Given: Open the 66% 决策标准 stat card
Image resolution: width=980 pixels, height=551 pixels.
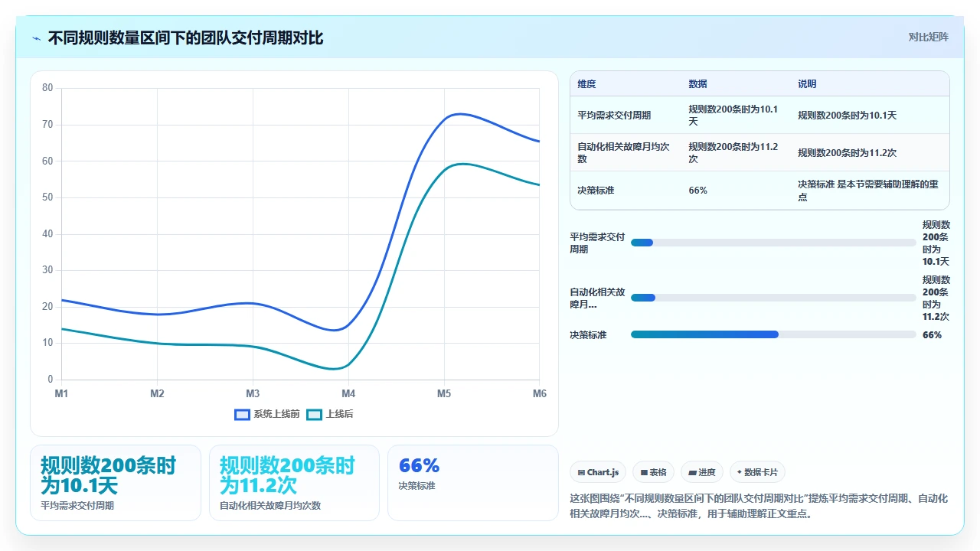Looking at the screenshot, I should click(472, 483).
